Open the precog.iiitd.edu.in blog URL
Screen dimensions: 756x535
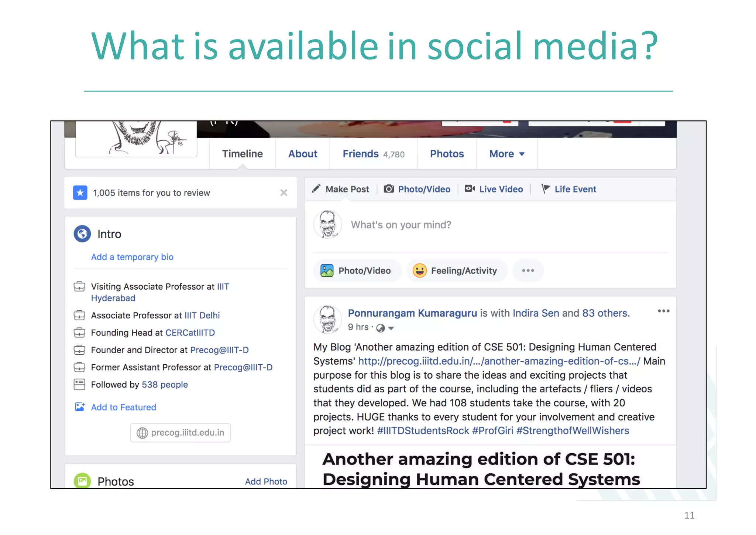499,361
